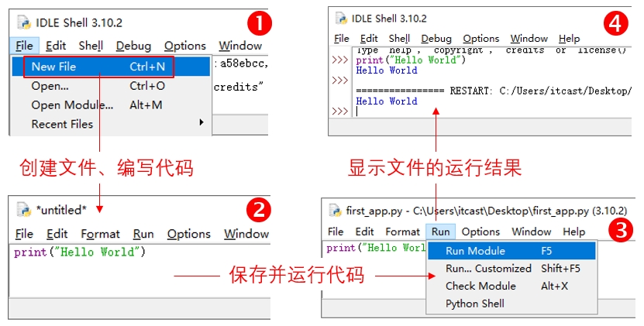This screenshot has width=644, height=326.
Task: Open the Options menu in the untitled editor
Action: (189, 234)
